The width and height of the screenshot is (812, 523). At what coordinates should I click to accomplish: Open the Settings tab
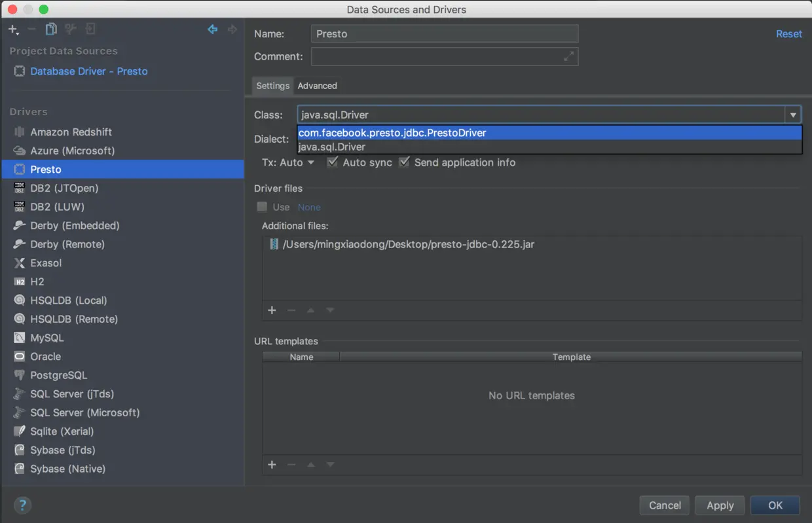[272, 86]
